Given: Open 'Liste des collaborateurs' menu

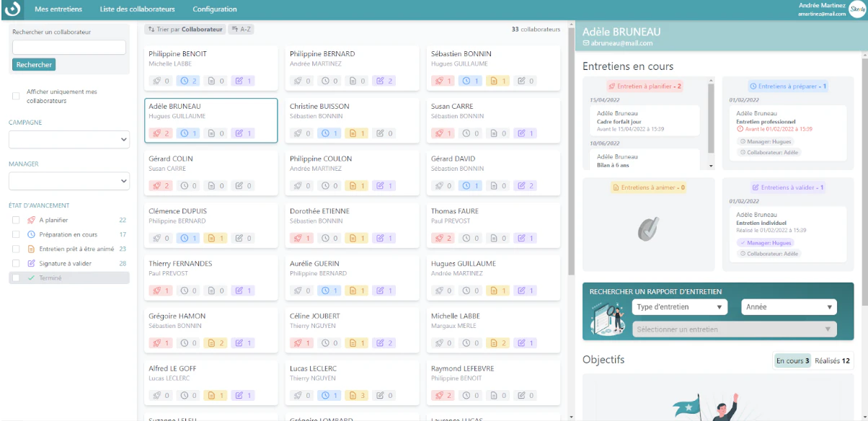Looking at the screenshot, I should [137, 9].
